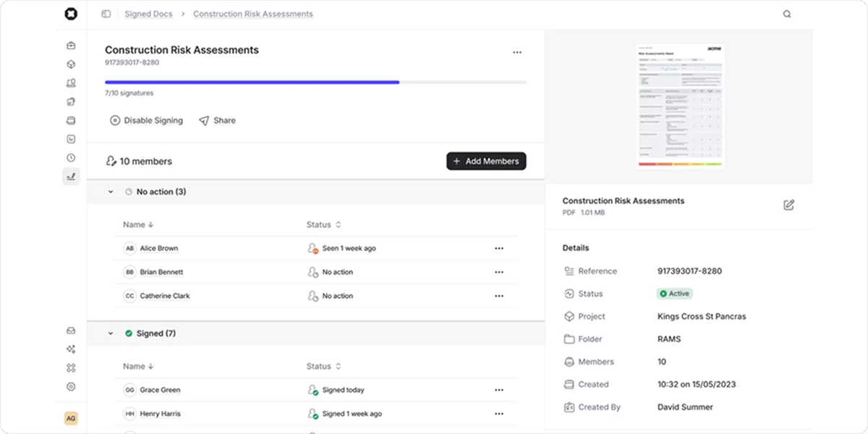Image resolution: width=868 pixels, height=434 pixels.
Task: Click the Signed Docs breadcrumb
Action: point(148,14)
